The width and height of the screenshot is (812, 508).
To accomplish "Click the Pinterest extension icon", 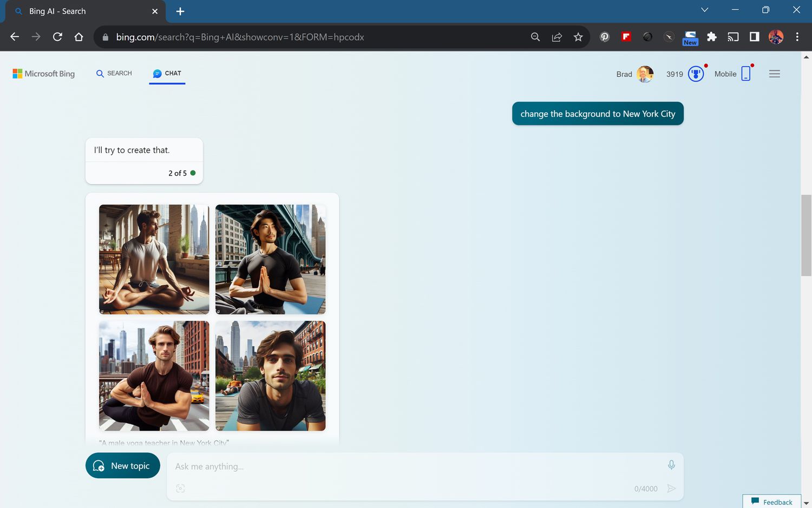I will point(605,37).
